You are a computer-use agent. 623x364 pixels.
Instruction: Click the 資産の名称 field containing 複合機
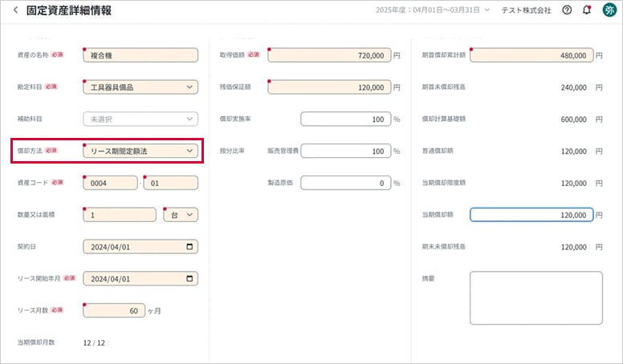[140, 55]
